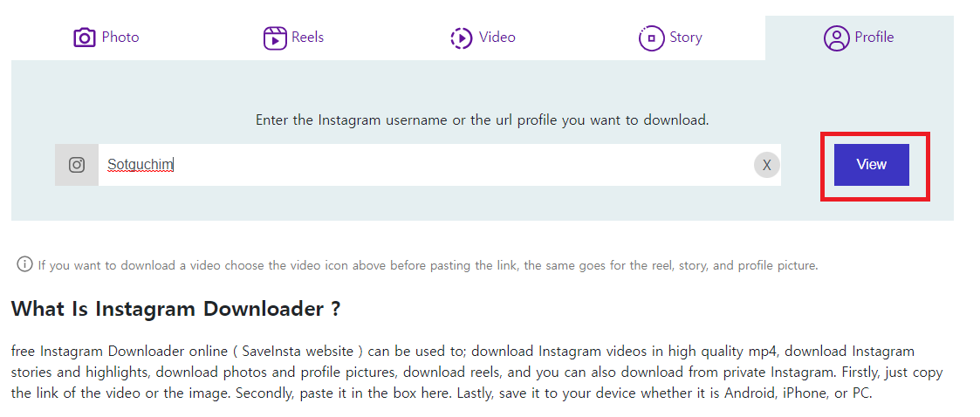This screenshot has width=980, height=417.
Task: Click the Profile person icon
Action: click(x=836, y=38)
